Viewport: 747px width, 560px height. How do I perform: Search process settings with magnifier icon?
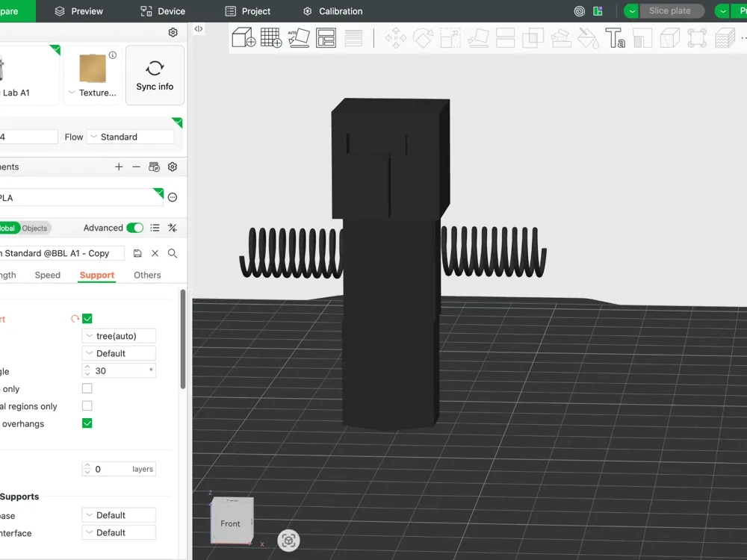(173, 253)
